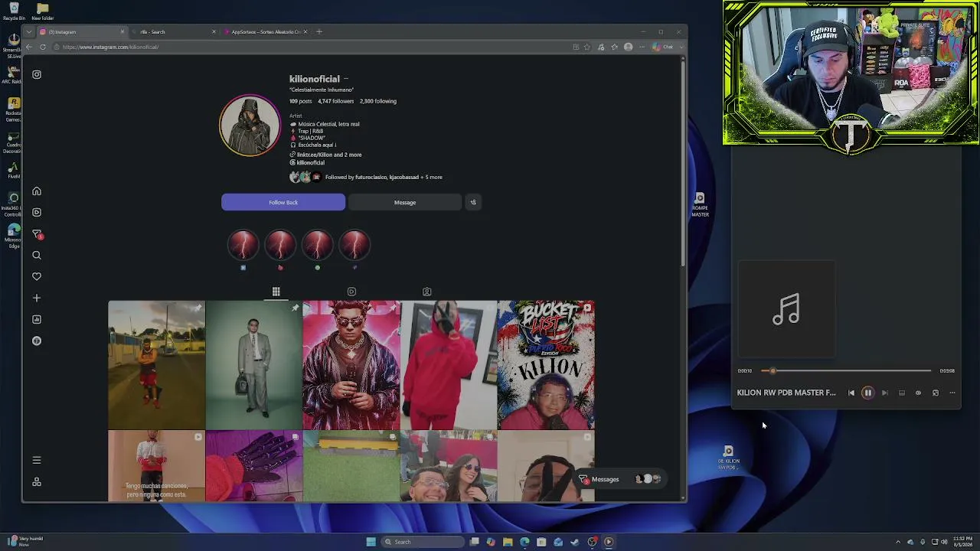Reload the Instagram page
The image size is (980, 551).
pos(43,47)
